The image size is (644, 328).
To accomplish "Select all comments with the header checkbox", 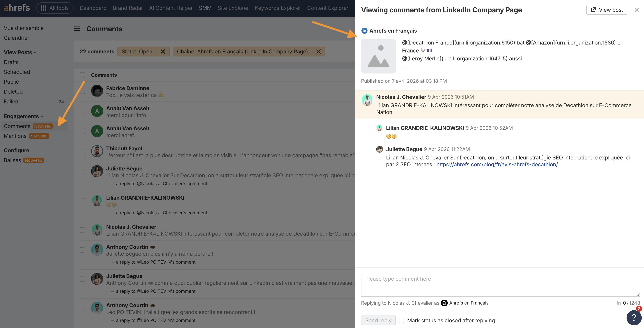I will pyautogui.click(x=82, y=75).
